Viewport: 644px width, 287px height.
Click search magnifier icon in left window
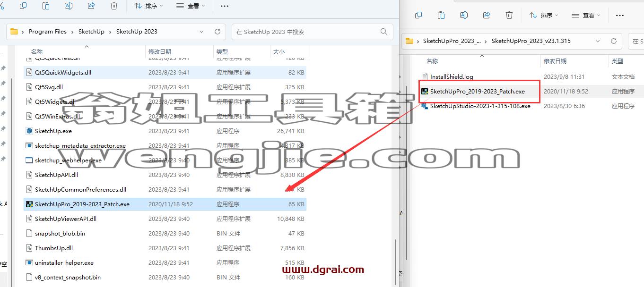[x=384, y=32]
